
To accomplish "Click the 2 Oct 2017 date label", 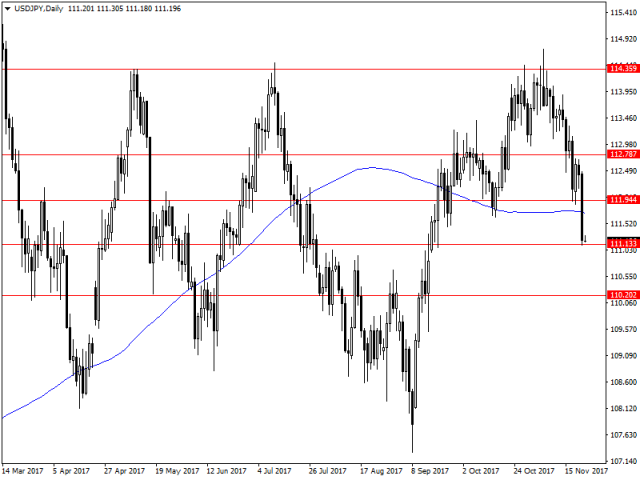I will click(480, 471).
